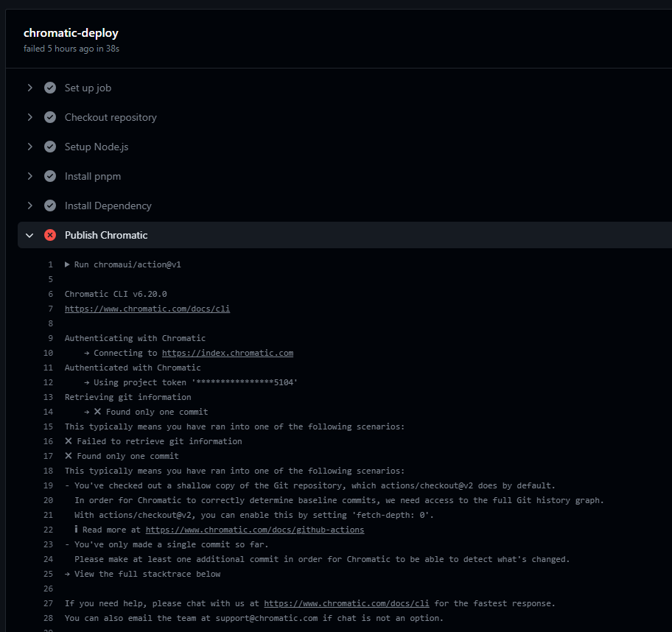Click 'Chromatic CLI v6.20.0' log text
The height and width of the screenshot is (632, 672).
116,295
